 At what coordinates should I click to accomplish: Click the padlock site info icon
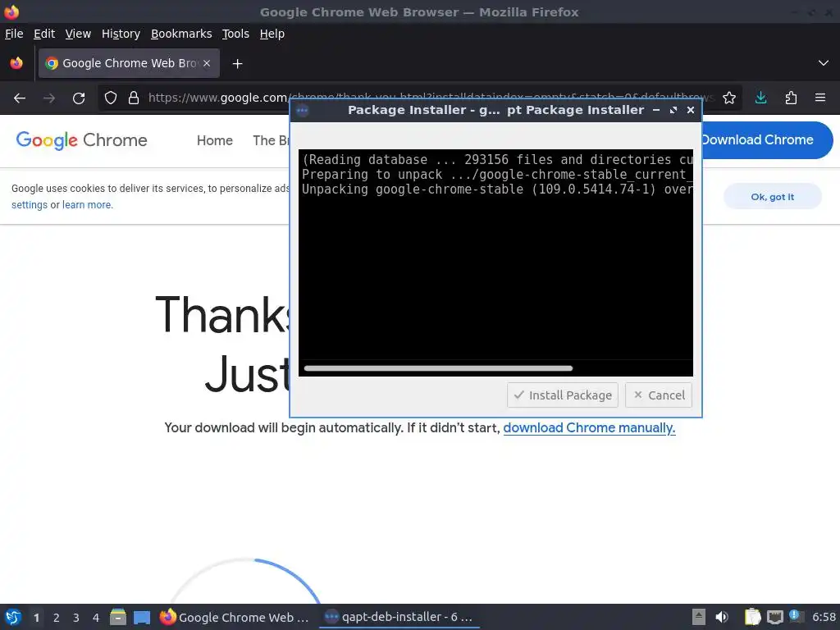[x=134, y=98]
